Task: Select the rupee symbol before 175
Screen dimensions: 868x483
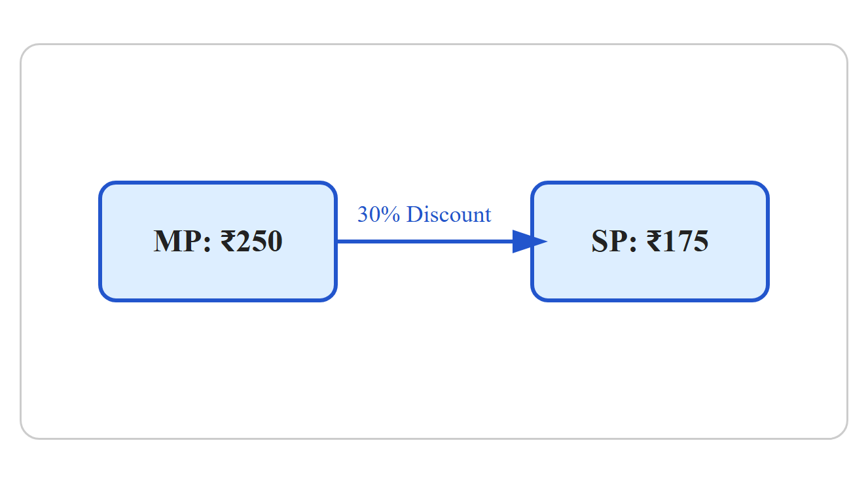Action: [653, 241]
